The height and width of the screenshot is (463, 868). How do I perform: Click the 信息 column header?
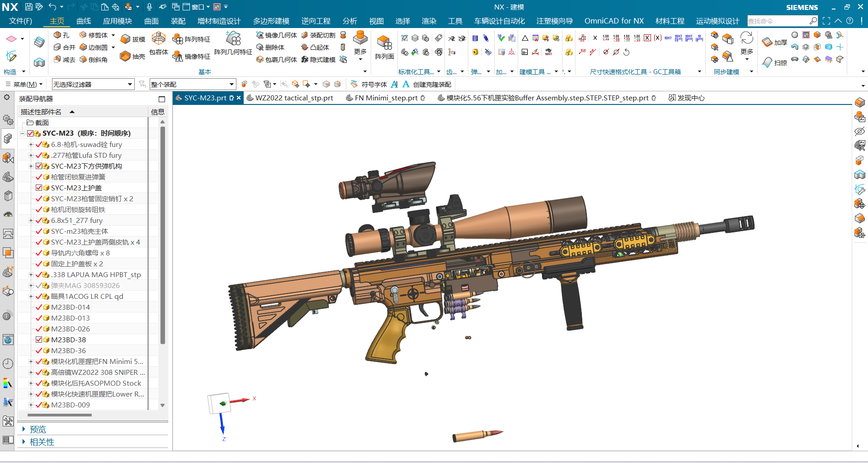point(157,112)
